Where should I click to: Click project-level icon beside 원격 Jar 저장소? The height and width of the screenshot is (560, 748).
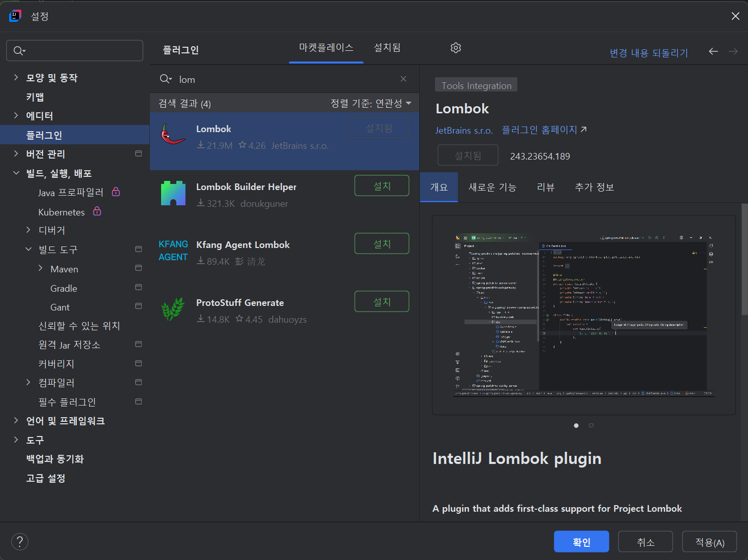point(138,344)
